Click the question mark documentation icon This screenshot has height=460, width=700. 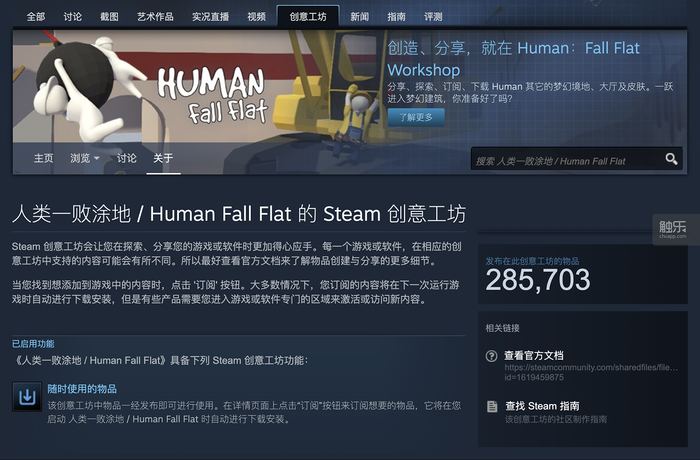(492, 356)
